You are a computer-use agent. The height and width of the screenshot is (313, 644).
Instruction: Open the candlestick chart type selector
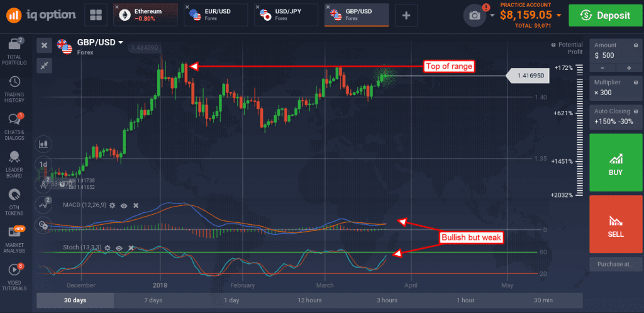pyautogui.click(x=43, y=144)
